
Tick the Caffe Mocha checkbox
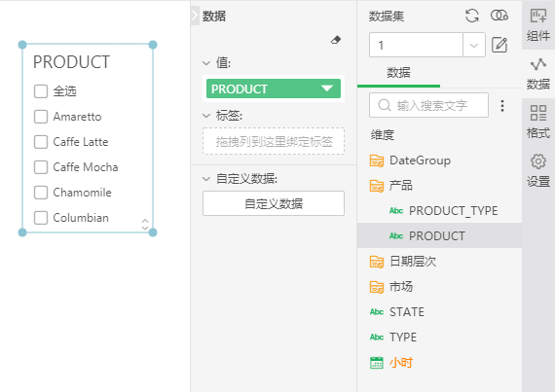(41, 167)
